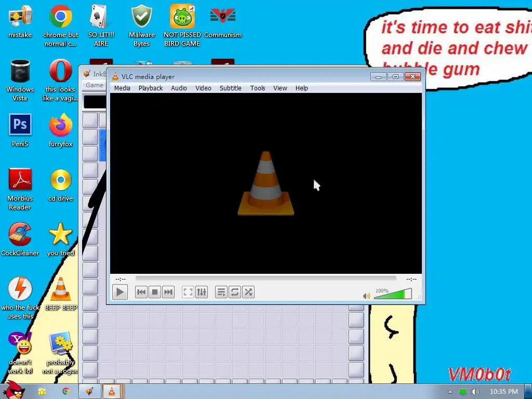Click the VLC elapsed time label
Image resolution: width=532 pixels, height=399 pixels.
[121, 279]
